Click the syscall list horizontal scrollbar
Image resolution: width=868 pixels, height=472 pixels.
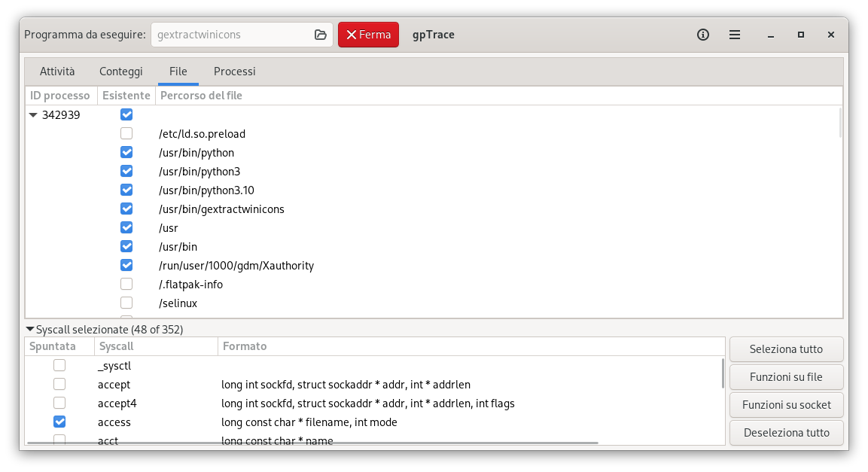[312, 443]
